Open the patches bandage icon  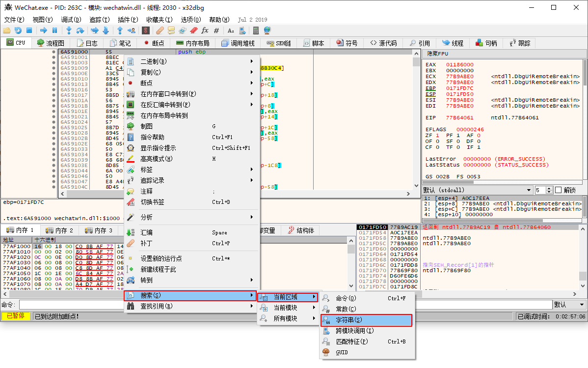point(160,30)
